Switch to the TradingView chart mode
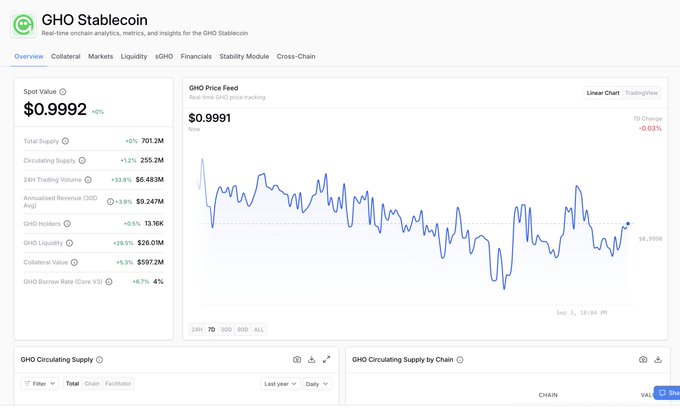The width and height of the screenshot is (680, 409). (x=641, y=93)
